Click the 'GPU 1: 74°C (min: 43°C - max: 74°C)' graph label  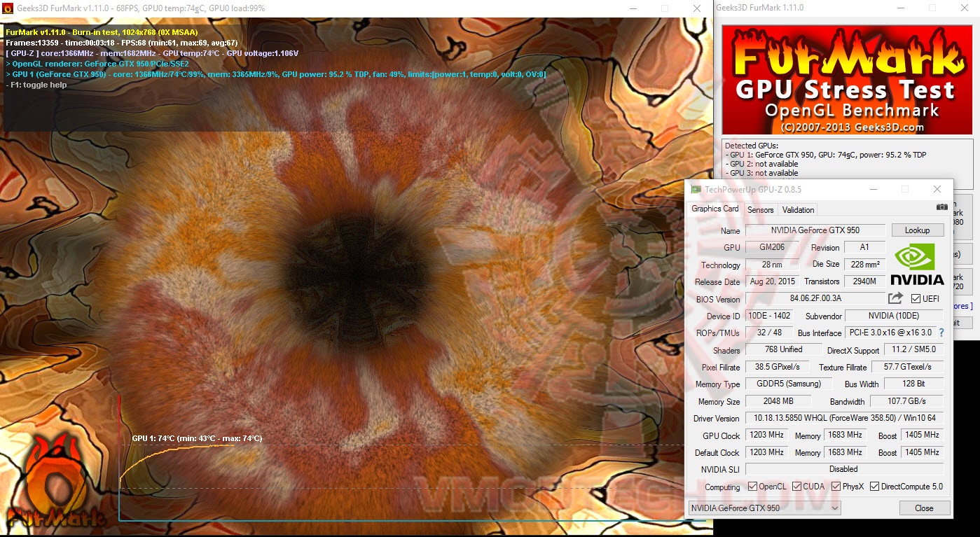coord(197,438)
